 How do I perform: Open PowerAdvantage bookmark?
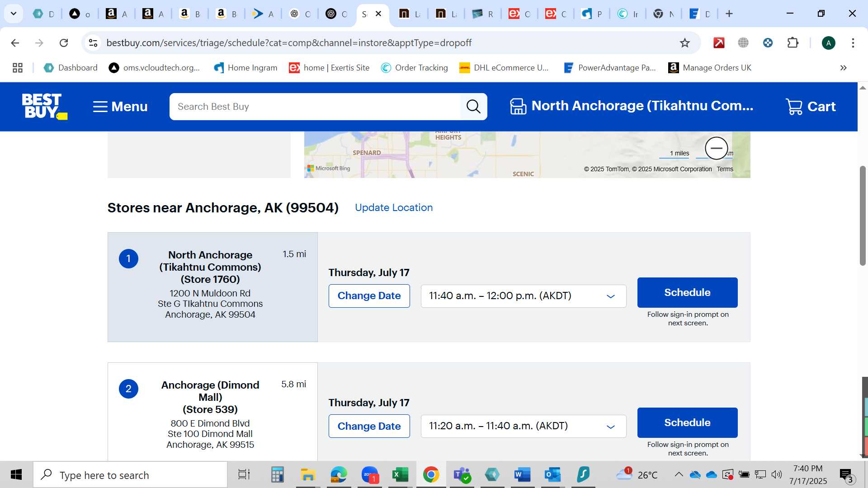pyautogui.click(x=609, y=68)
